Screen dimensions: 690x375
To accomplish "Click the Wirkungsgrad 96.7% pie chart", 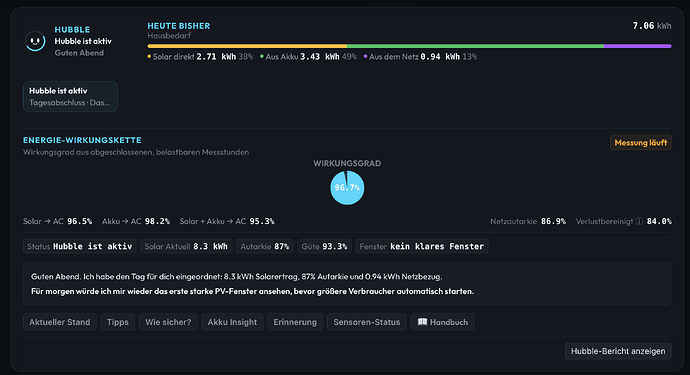I will click(347, 188).
